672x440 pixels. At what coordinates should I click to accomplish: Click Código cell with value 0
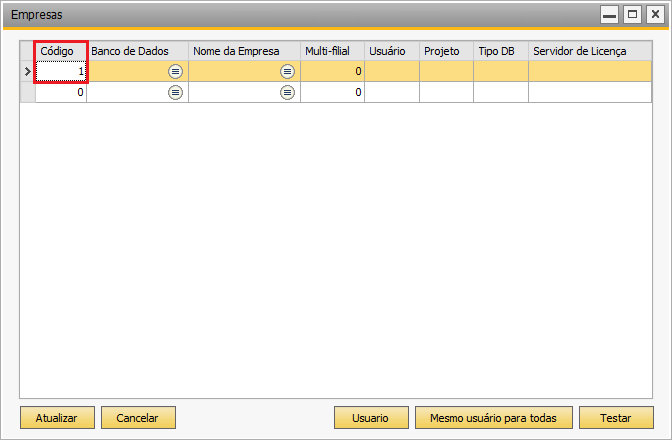point(61,92)
